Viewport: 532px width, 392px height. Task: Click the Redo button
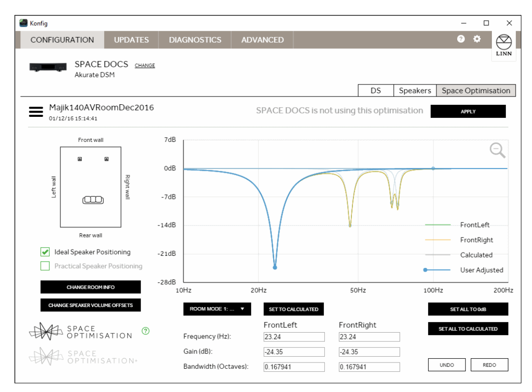pyautogui.click(x=489, y=365)
